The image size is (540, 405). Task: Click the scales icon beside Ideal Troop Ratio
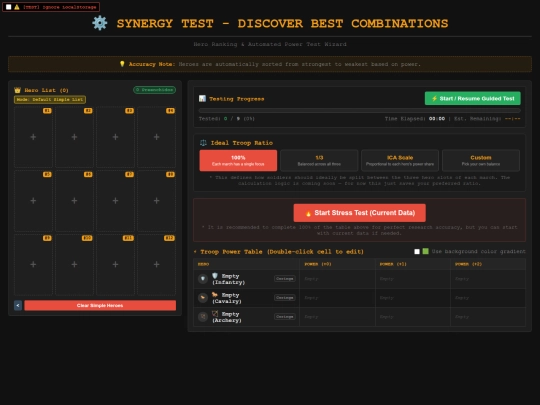point(203,143)
